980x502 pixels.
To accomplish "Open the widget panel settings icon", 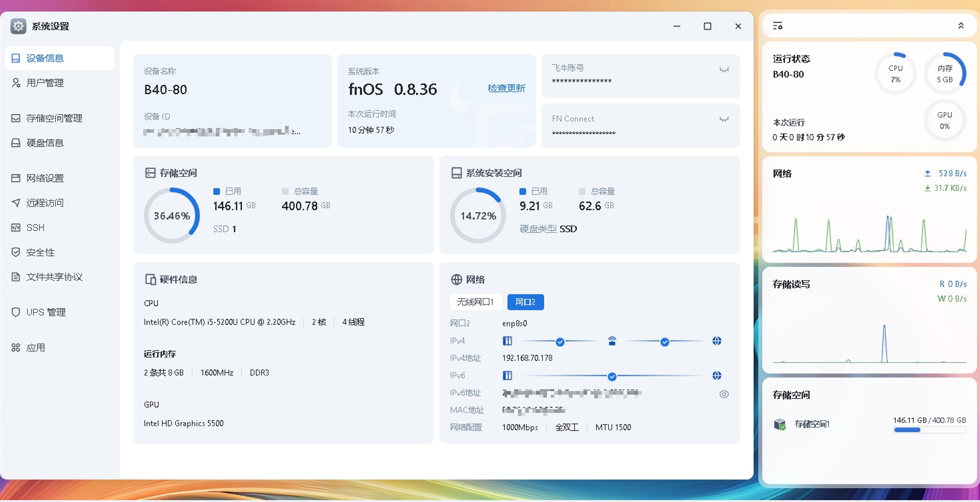I will click(777, 26).
